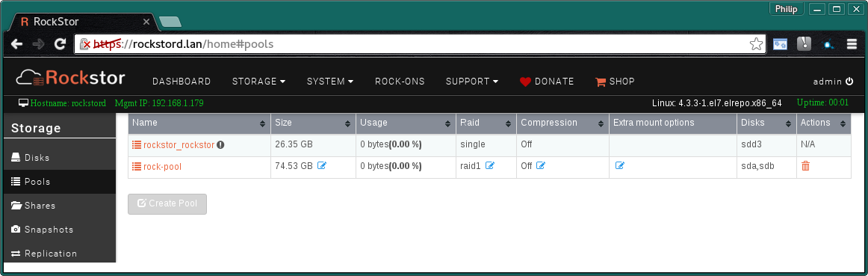This screenshot has width=868, height=276.
Task: Click the Linux kernel version text
Action: 717,103
